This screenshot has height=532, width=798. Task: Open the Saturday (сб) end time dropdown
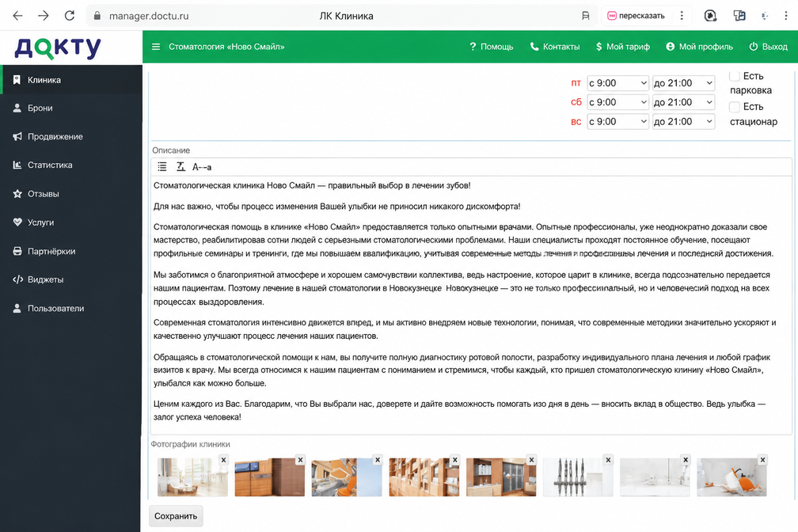(683, 102)
